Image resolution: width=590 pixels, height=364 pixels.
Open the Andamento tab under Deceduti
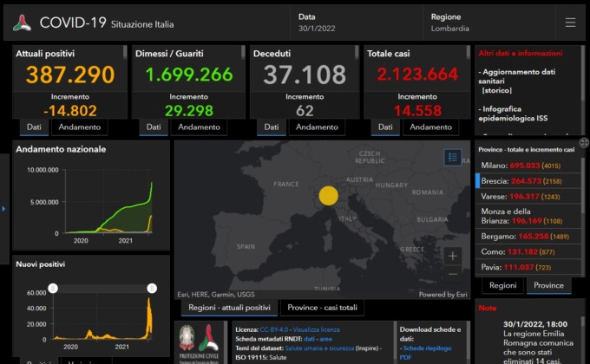[317, 127]
